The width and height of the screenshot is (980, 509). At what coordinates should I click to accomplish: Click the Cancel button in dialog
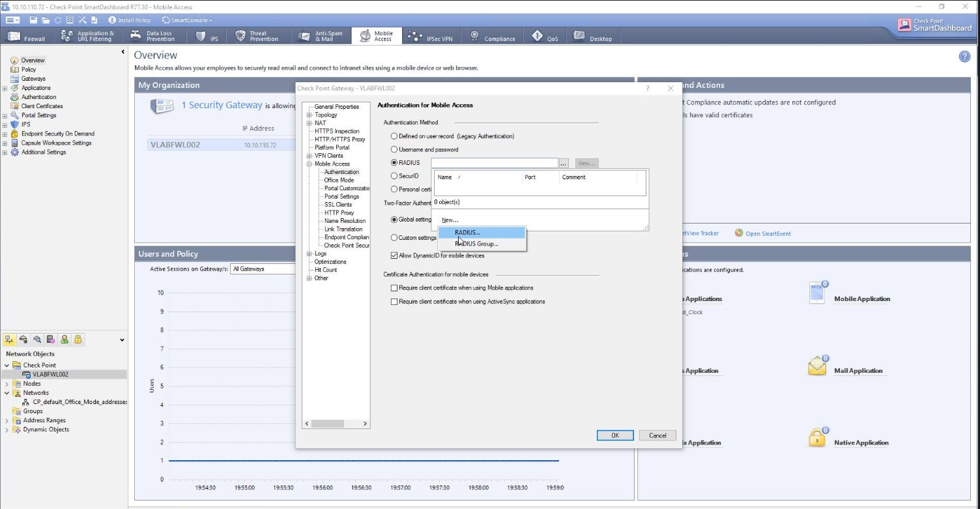point(657,435)
